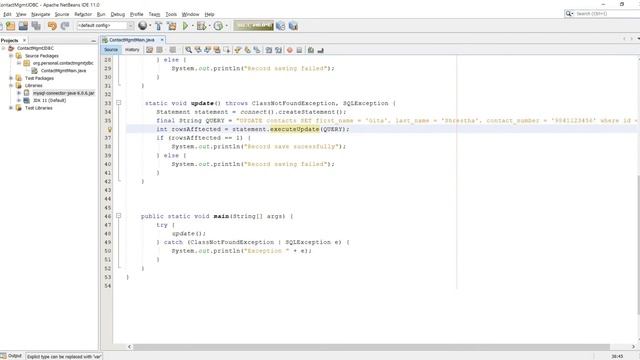
Task: Click scroll-left arrow of horizontal scrollbar
Action: pyautogui.click(x=129, y=347)
